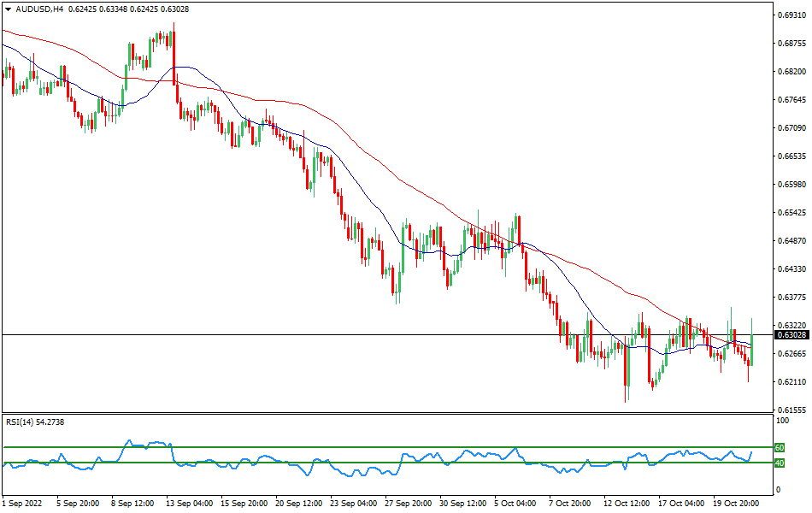Click the 0.63775 price axis label
The image size is (812, 513).
791,298
